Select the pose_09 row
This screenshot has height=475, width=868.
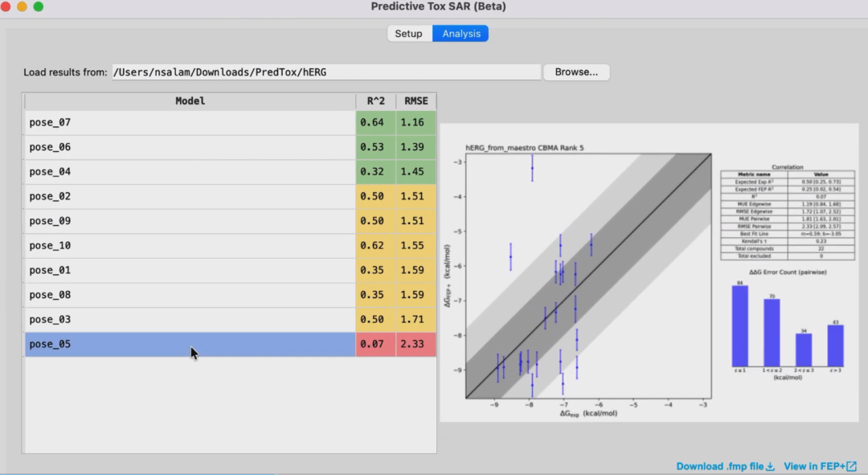pos(231,221)
